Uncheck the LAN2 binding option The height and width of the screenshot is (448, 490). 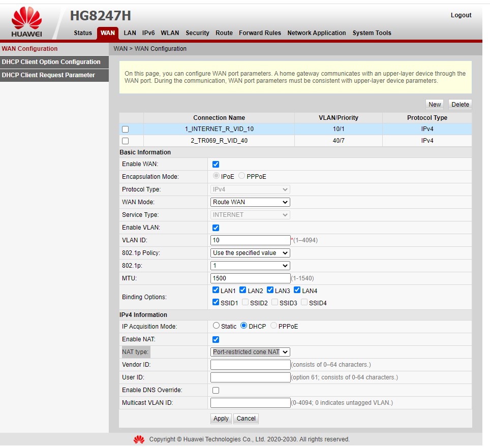click(243, 290)
